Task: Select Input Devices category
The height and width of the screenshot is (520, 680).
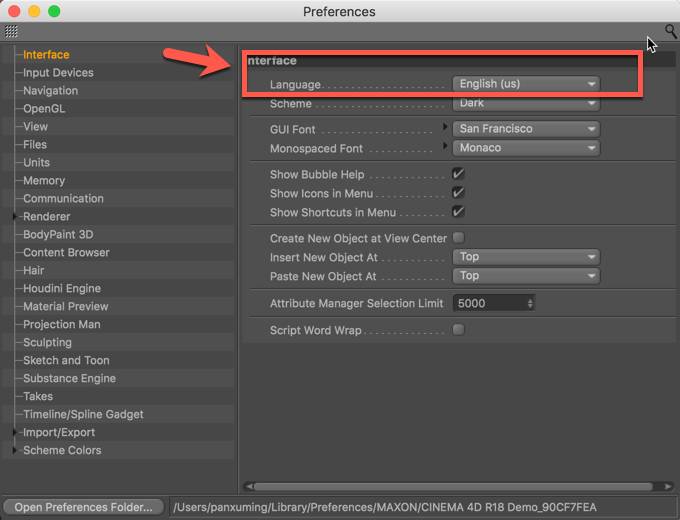Action: click(58, 72)
